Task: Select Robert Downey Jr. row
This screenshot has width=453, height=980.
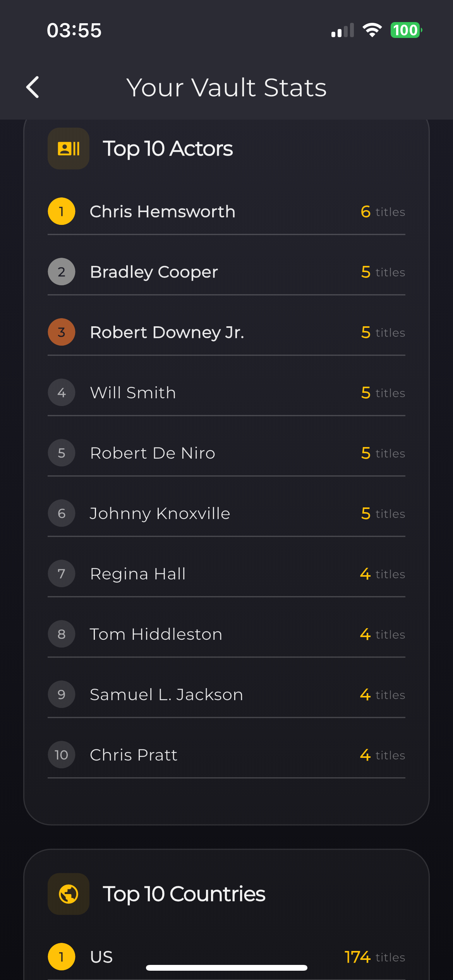Action: (167, 332)
